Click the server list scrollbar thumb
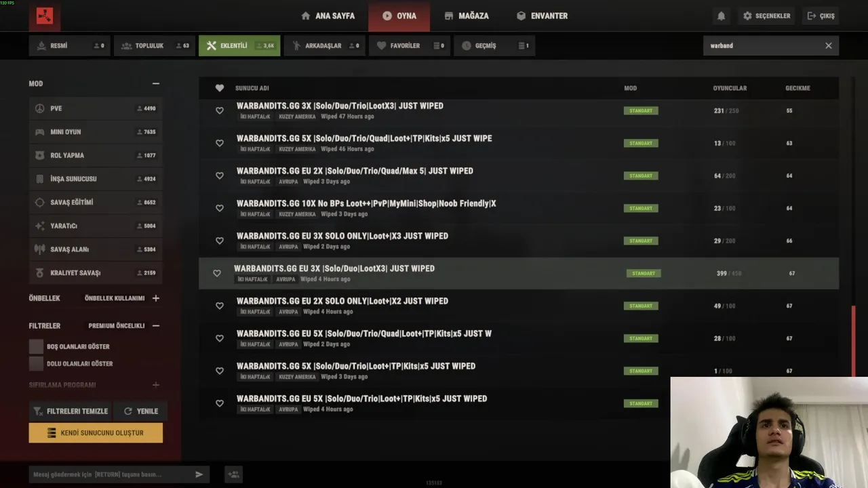Screen dimensions: 868x488 click(853, 340)
